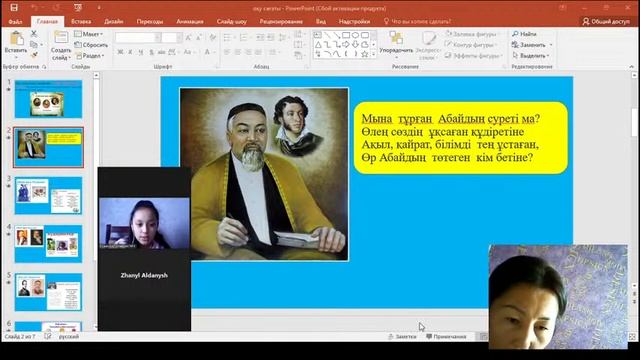Click Примечания comments button in status bar

pyautogui.click(x=446, y=336)
